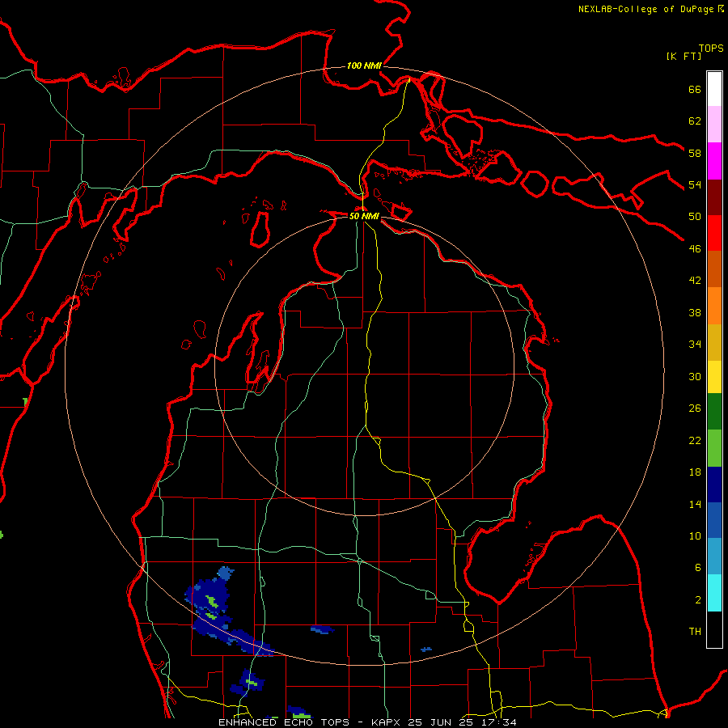Click the [K FT] units label

tap(684, 57)
